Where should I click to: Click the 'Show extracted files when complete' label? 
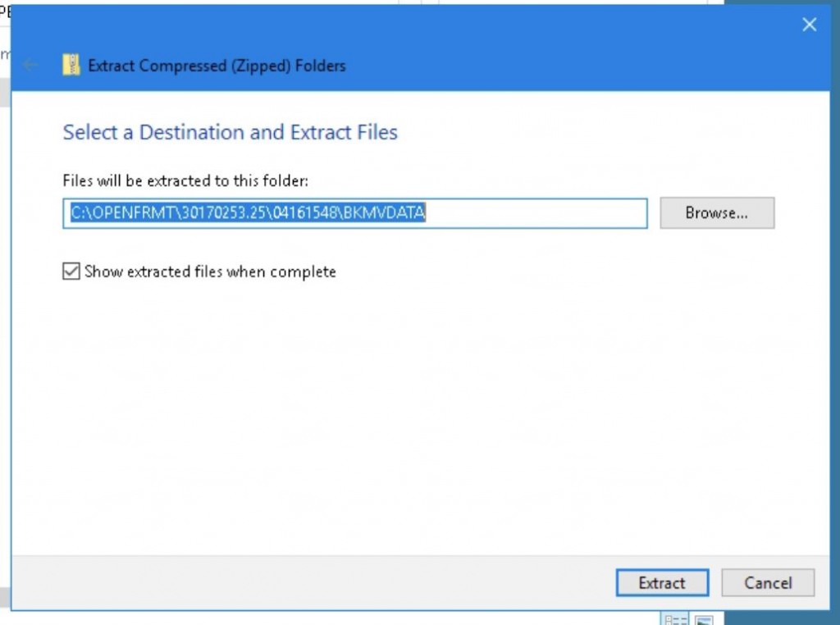pyautogui.click(x=210, y=271)
